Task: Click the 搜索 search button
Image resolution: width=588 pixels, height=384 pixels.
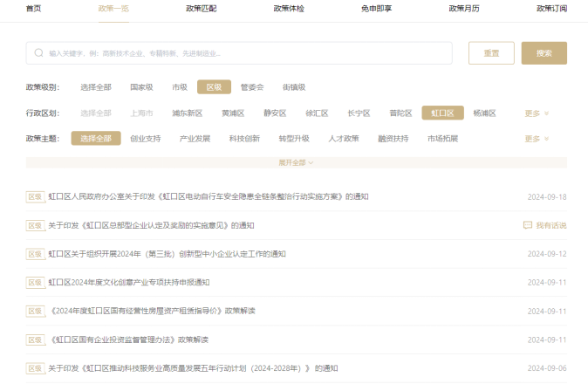Action: (544, 53)
